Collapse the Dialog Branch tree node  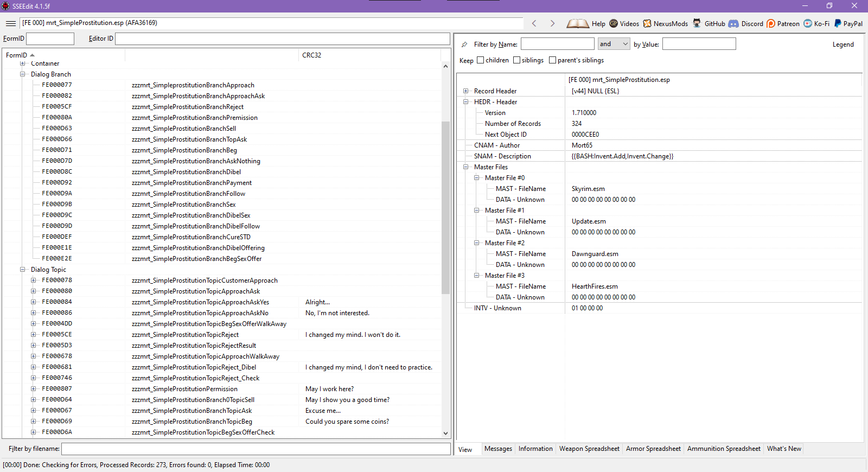23,74
